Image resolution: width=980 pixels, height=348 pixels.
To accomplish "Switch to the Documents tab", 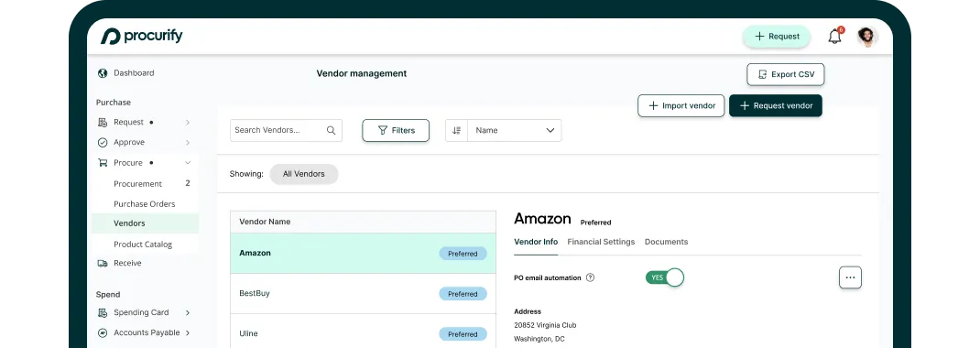I will point(666,242).
